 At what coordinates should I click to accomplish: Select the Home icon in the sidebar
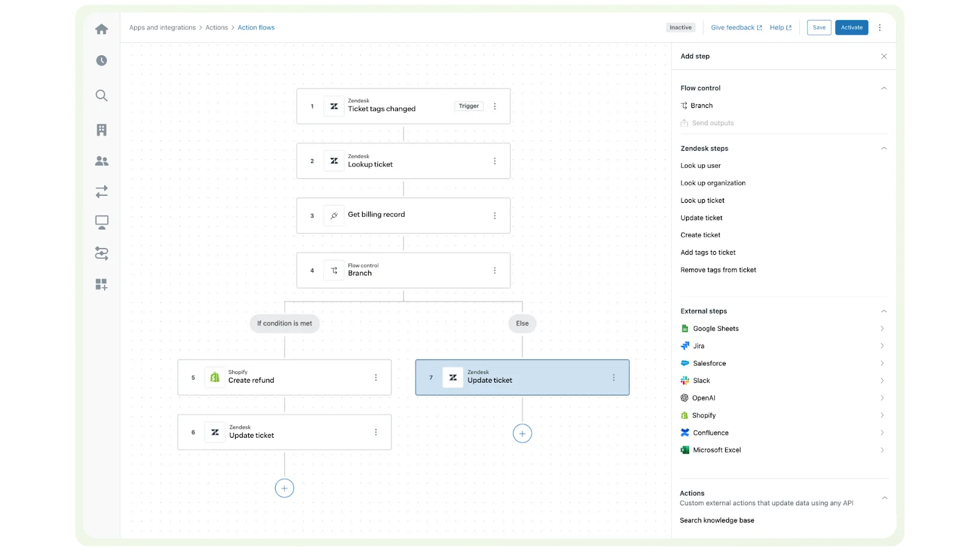[x=101, y=29]
